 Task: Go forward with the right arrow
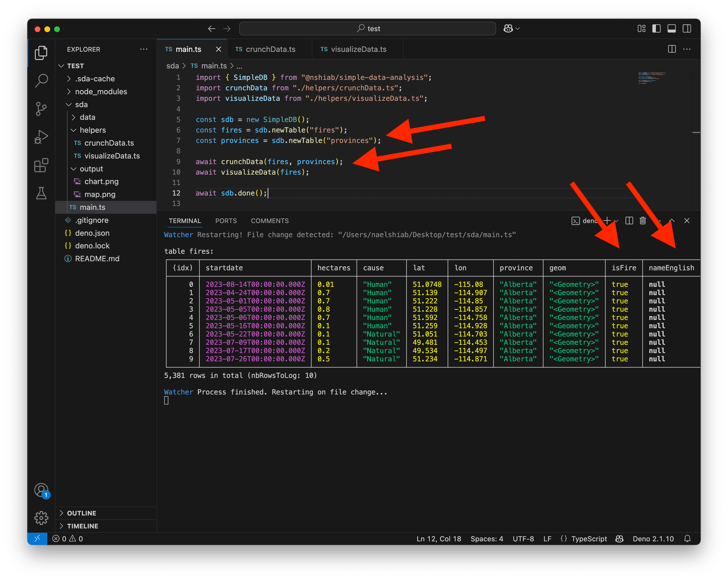tap(227, 29)
